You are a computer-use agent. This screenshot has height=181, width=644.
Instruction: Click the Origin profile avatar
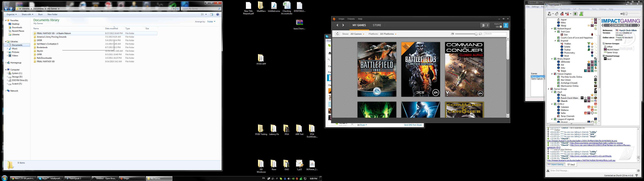pos(506,25)
